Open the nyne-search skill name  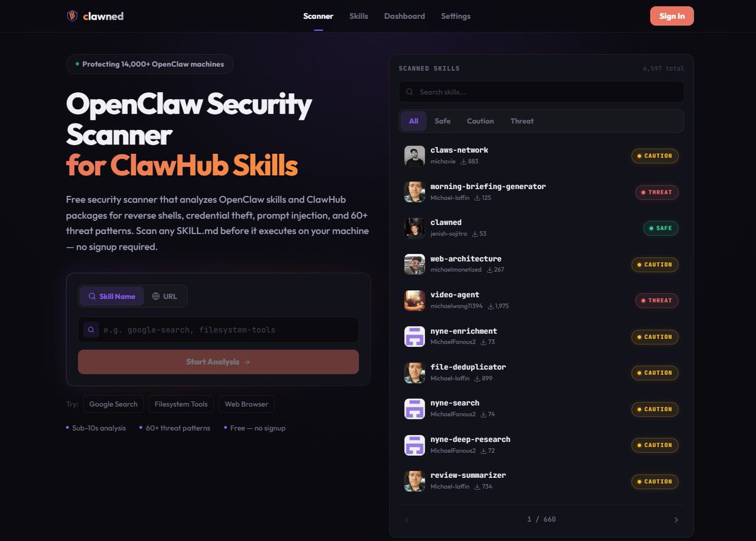(x=455, y=403)
